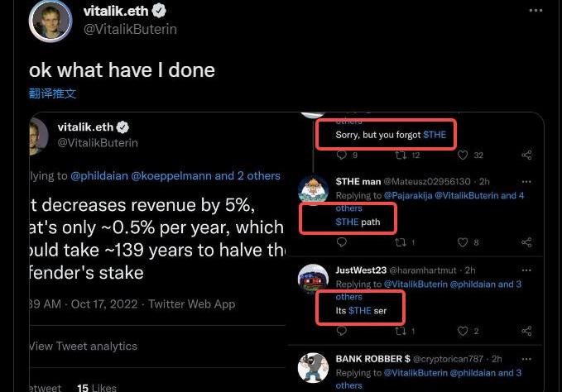Screen dimensions: 562x392
Task: Like the 'Sorry, but you forgot $THE' reply
Action: tap(464, 155)
